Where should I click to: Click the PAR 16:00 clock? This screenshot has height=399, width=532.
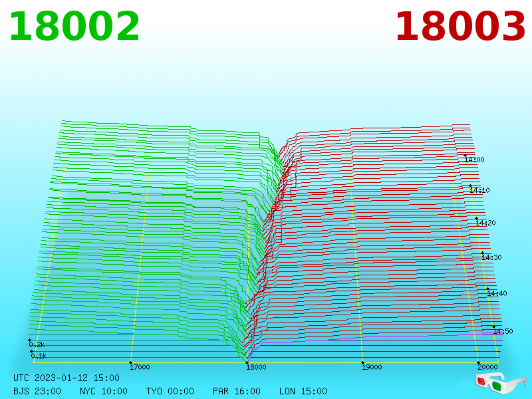237,391
